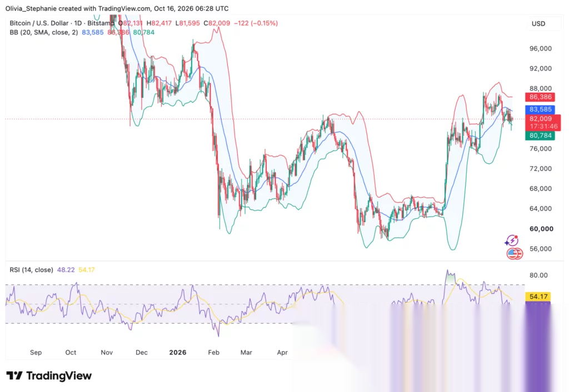
Task: Click the purple lightning event icon
Action: coord(512,240)
